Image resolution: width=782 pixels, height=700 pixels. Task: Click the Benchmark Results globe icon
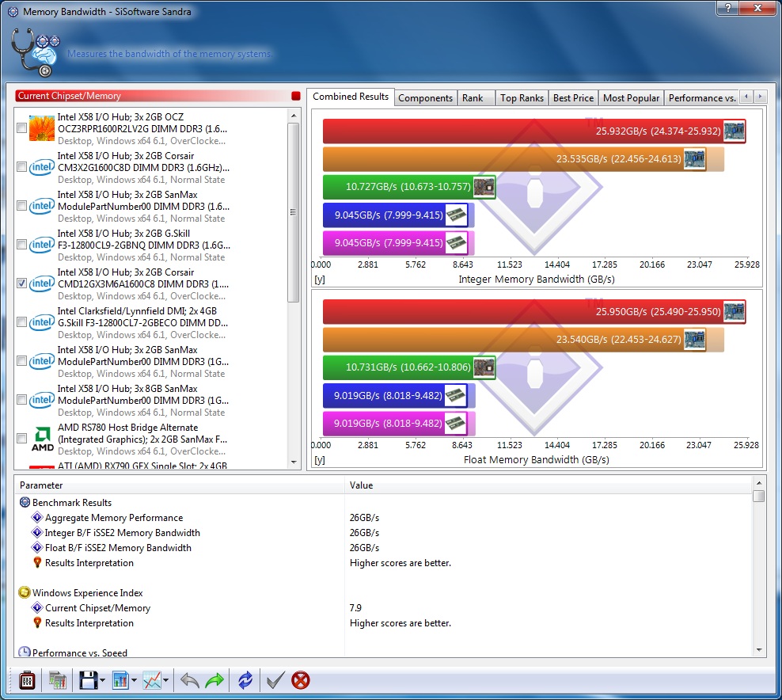(x=25, y=502)
